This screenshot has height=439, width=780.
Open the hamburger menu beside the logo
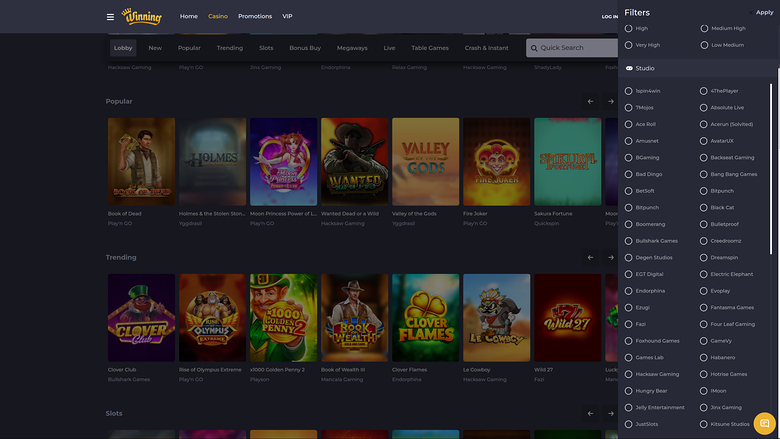click(x=110, y=17)
